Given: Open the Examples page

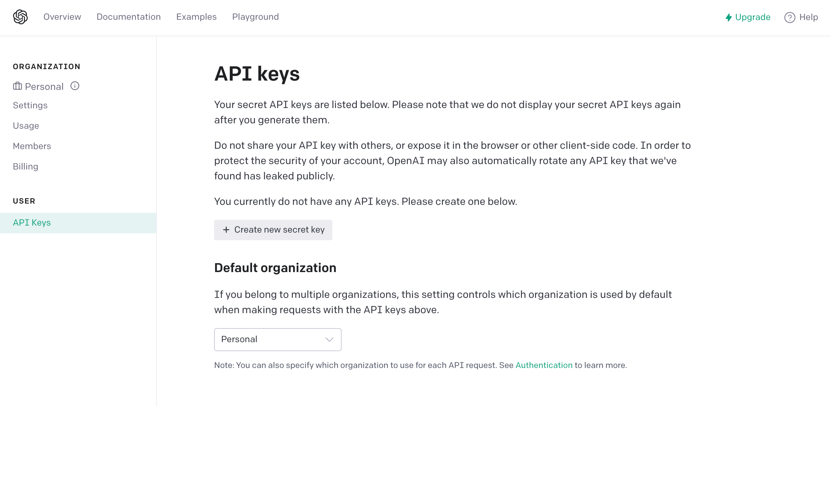Looking at the screenshot, I should click(x=196, y=17).
